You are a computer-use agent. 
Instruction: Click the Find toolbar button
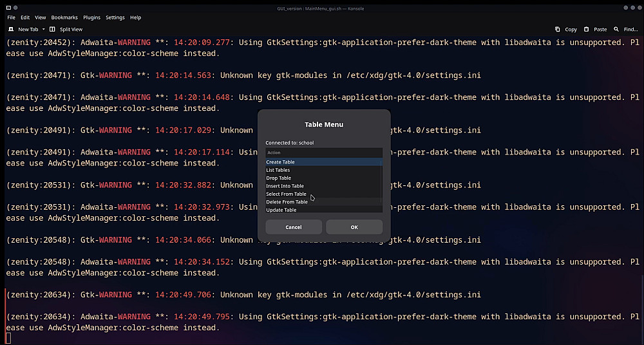coord(625,30)
